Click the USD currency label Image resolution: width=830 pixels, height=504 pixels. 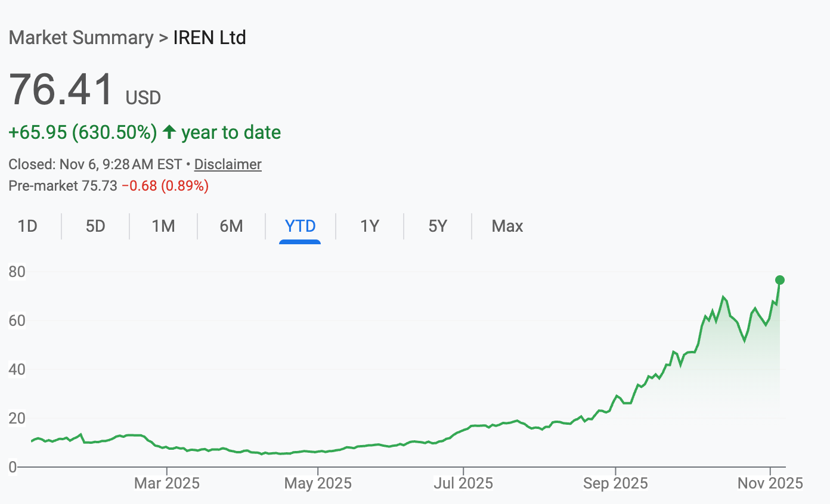tap(143, 98)
